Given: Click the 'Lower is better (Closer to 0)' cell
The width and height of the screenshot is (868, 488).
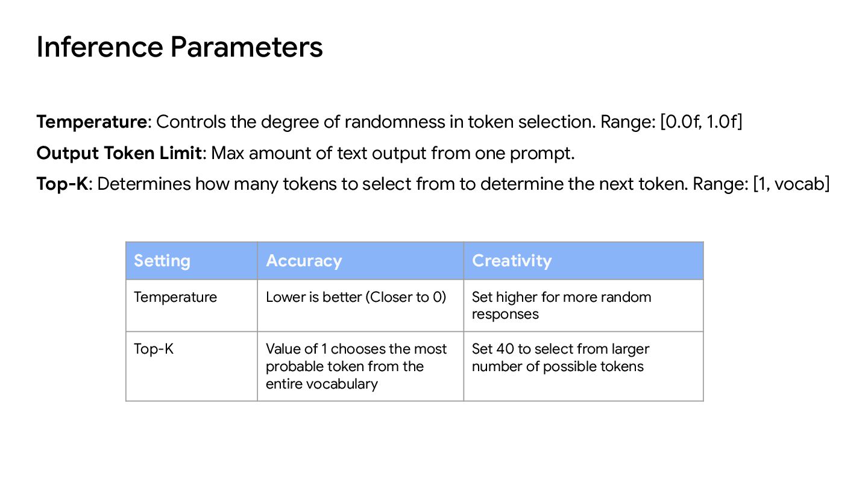Looking at the screenshot, I should pyautogui.click(x=356, y=297).
